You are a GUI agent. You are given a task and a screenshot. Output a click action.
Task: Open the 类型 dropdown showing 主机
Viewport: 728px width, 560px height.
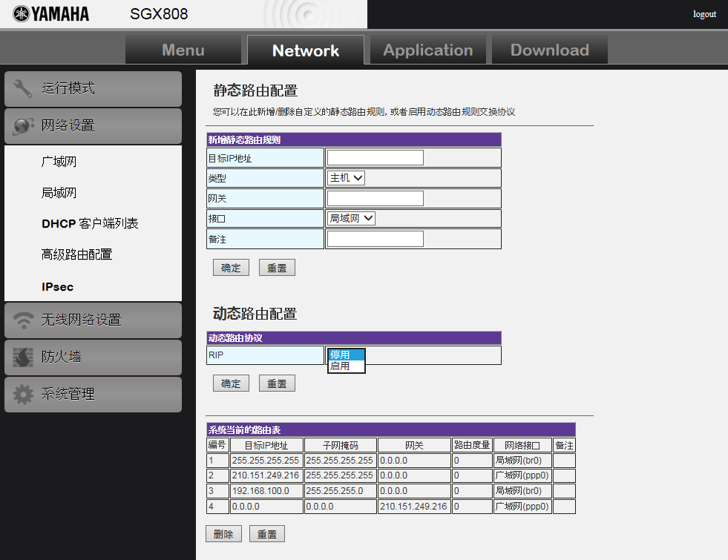(347, 178)
